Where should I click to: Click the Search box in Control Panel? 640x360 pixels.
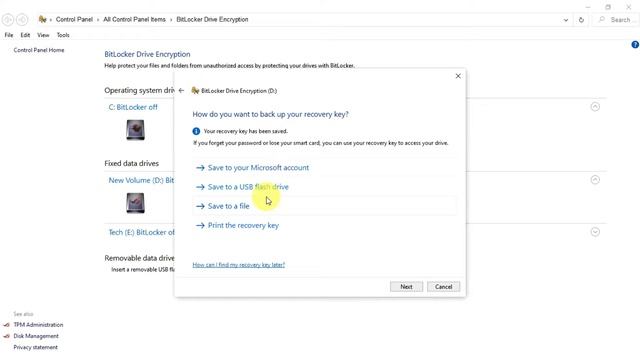coord(616,20)
